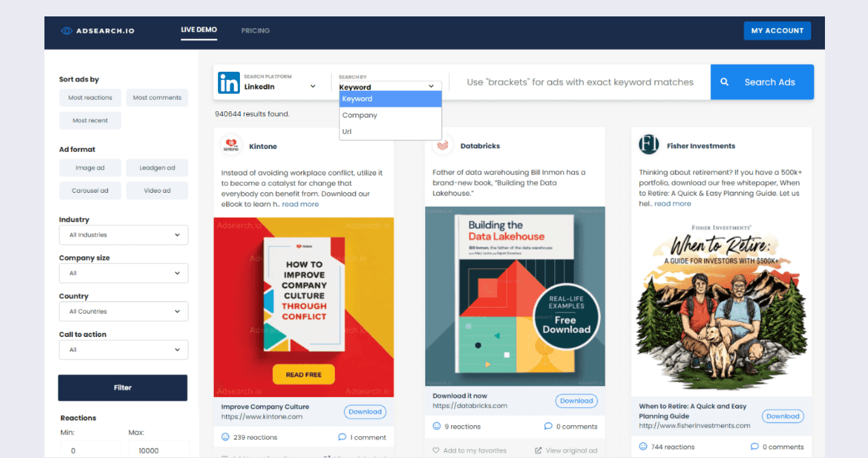Click comment icon on Fisher Investments ad

pos(755,446)
